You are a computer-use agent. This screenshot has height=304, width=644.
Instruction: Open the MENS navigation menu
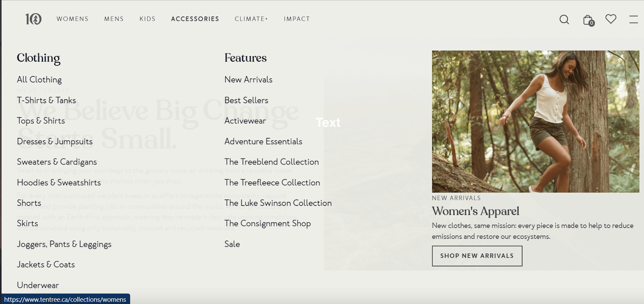pos(114,19)
